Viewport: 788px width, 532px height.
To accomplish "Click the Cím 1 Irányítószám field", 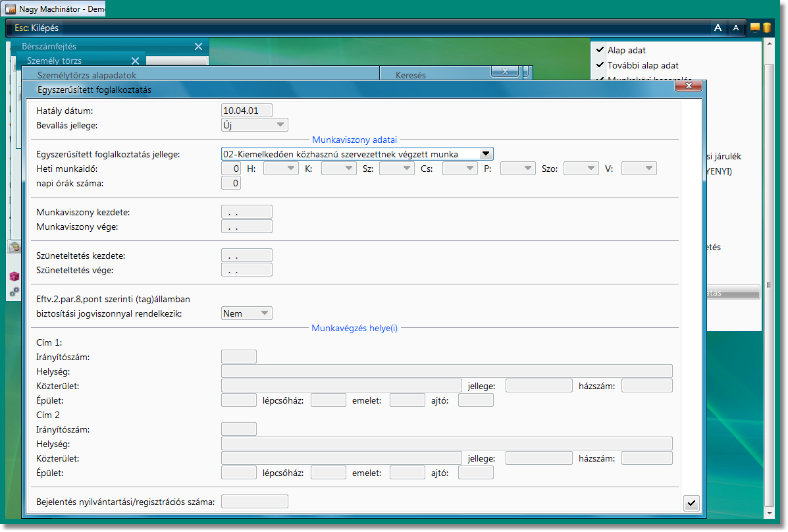I will coord(239,356).
